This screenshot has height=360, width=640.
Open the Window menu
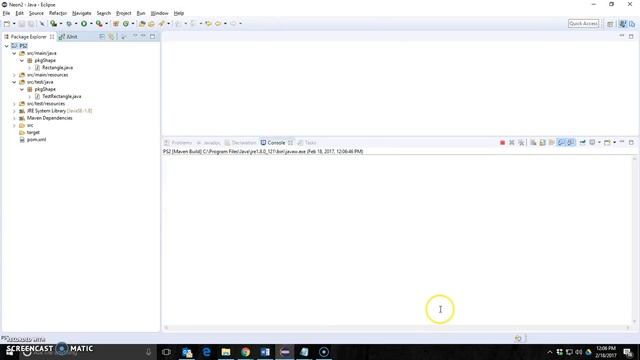(159, 13)
